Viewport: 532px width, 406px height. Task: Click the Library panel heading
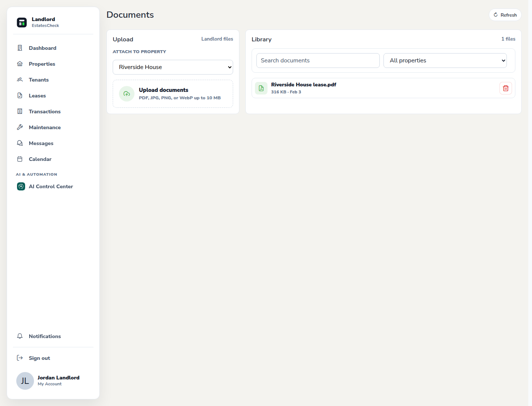click(262, 39)
